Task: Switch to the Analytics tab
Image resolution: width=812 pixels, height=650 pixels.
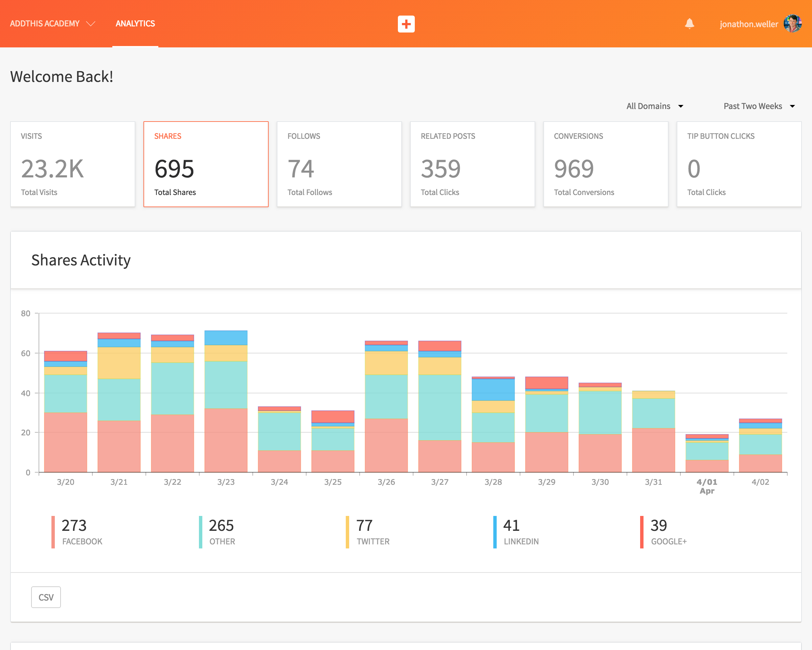Action: [135, 24]
